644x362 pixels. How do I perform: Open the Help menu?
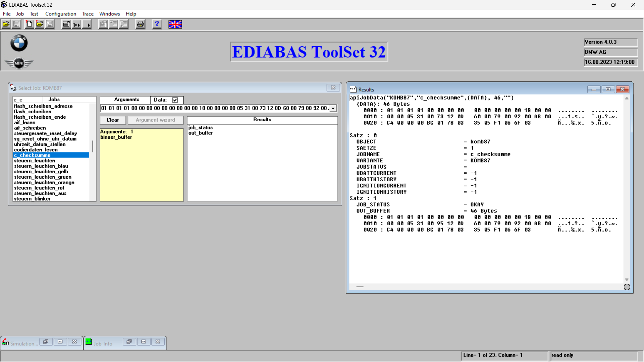(x=131, y=14)
